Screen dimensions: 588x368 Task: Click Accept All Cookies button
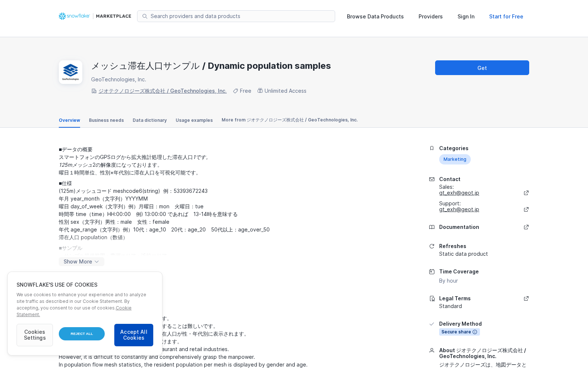click(134, 335)
